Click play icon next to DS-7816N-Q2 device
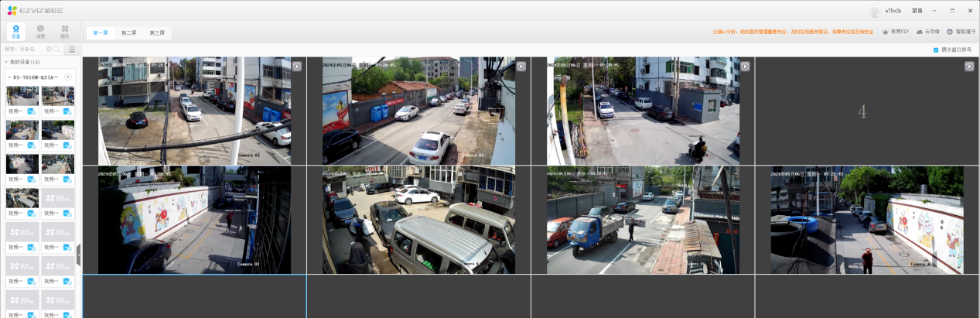This screenshot has width=980, height=318. pyautogui.click(x=68, y=77)
